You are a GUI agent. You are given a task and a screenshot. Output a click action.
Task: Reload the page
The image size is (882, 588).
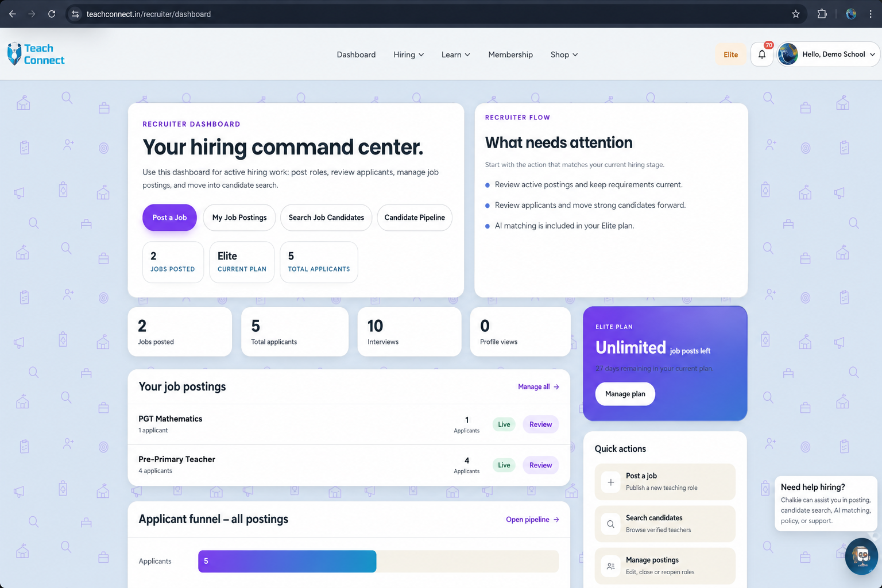[52, 14]
